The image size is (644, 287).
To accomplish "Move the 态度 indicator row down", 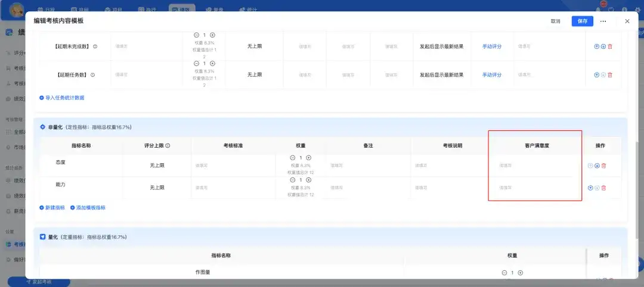I will pyautogui.click(x=597, y=166).
